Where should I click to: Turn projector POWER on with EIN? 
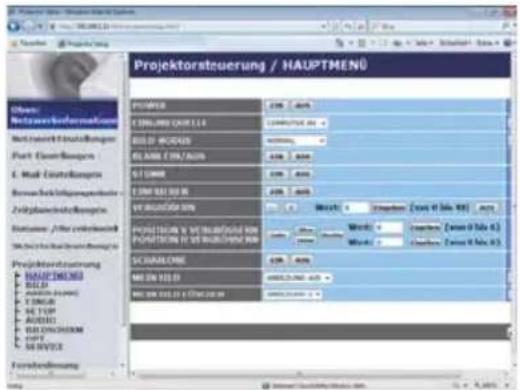276,106
